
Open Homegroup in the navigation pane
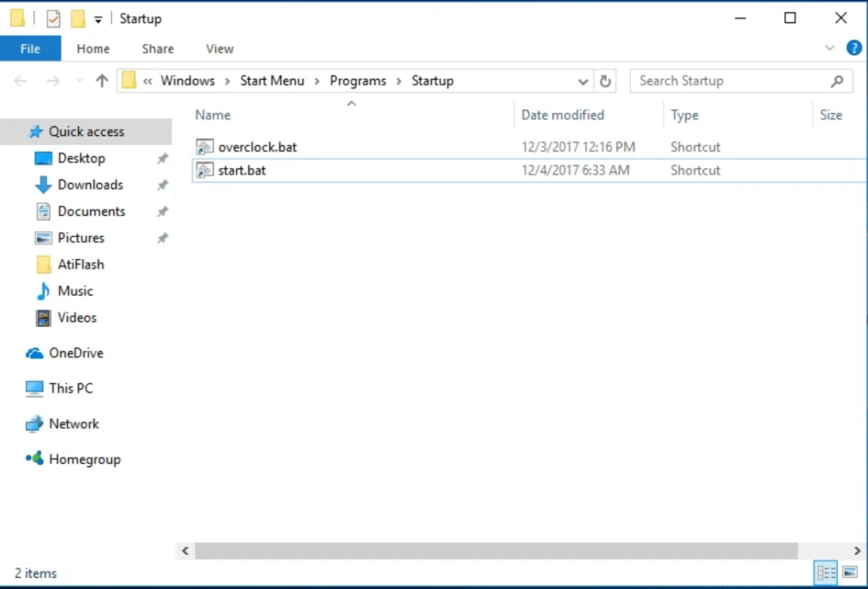[84, 460]
